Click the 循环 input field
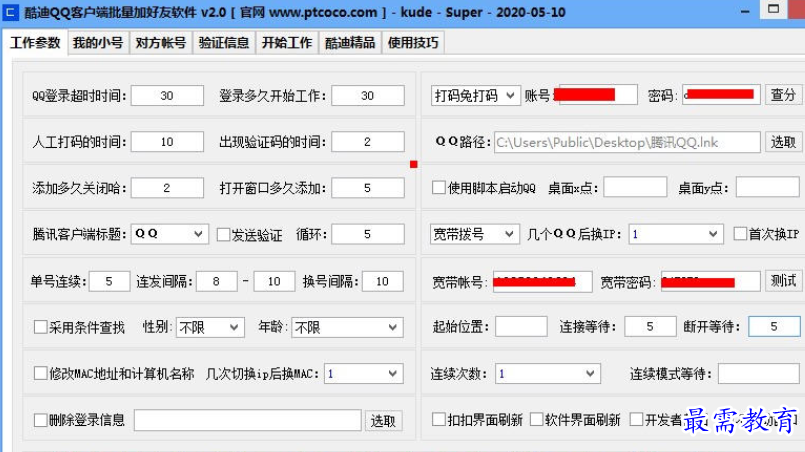The height and width of the screenshot is (452, 805). (368, 234)
